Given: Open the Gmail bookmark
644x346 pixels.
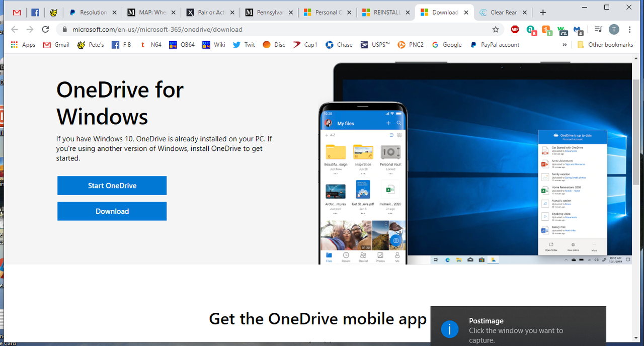Looking at the screenshot, I should click(56, 45).
